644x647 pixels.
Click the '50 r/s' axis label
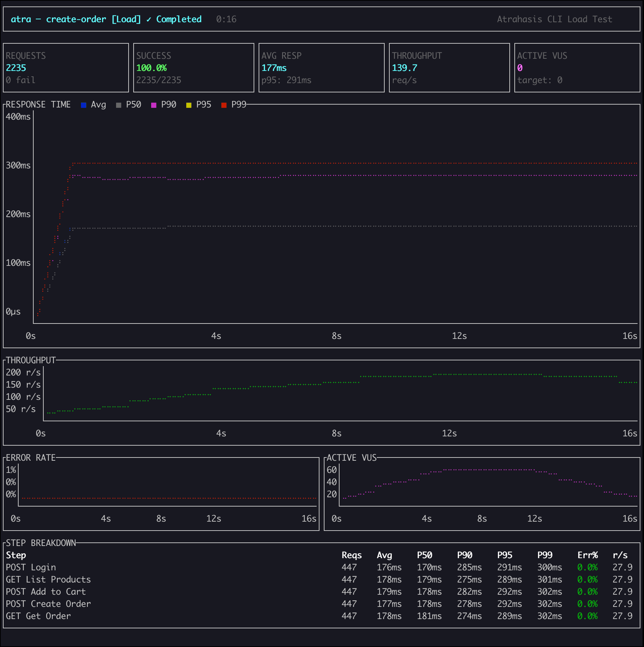[21, 409]
